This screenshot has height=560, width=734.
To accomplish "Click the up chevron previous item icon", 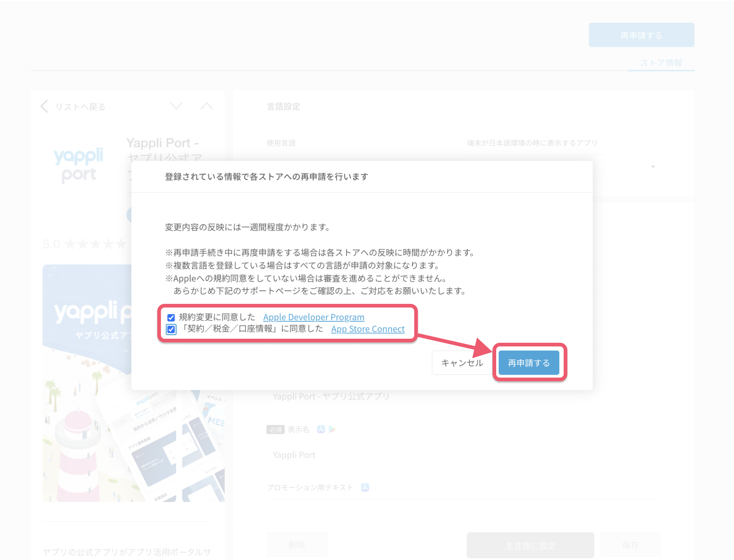I will tap(207, 106).
